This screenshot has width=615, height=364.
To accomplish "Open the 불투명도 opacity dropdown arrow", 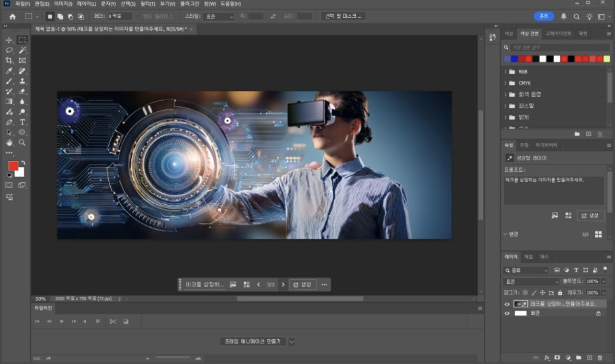I will coord(604,281).
